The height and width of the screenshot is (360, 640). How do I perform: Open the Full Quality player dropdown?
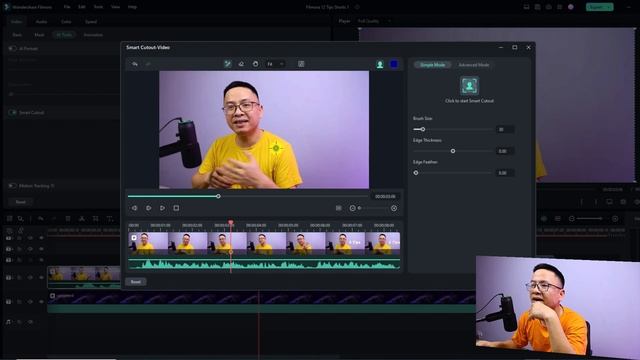[374, 21]
